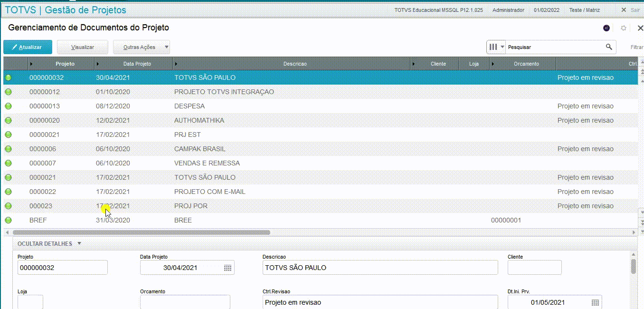The height and width of the screenshot is (309, 644).
Task: Click green status icon of project 00000021
Action: [x=8, y=135]
